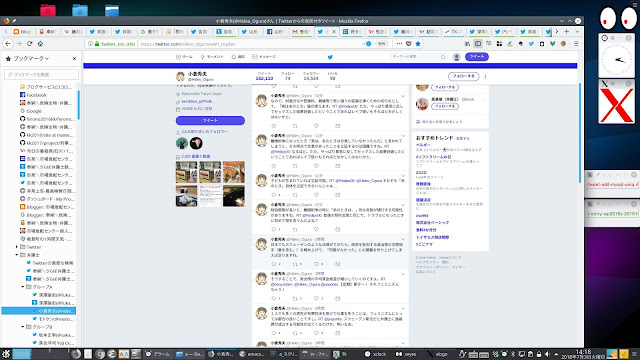
Task: Click the page vertical scrollbar thumb
Action: [580, 133]
